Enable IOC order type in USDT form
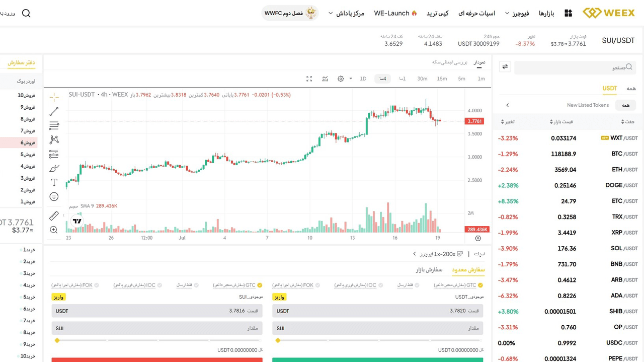Viewport: 644px width, 362px height. point(379,285)
